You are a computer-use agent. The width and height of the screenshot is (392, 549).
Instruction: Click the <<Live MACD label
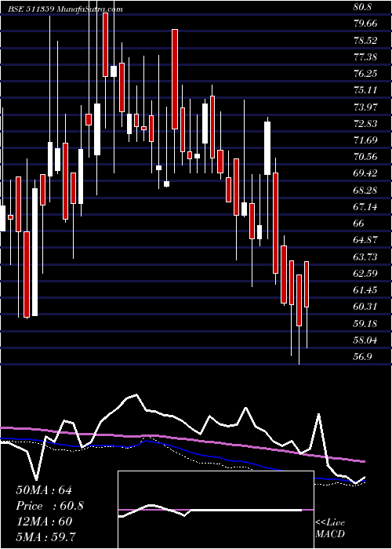(330, 529)
